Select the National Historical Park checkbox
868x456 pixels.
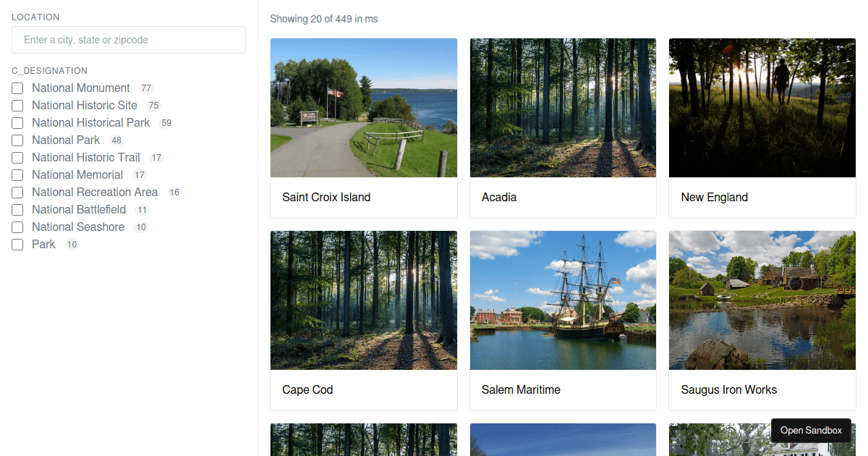point(17,122)
